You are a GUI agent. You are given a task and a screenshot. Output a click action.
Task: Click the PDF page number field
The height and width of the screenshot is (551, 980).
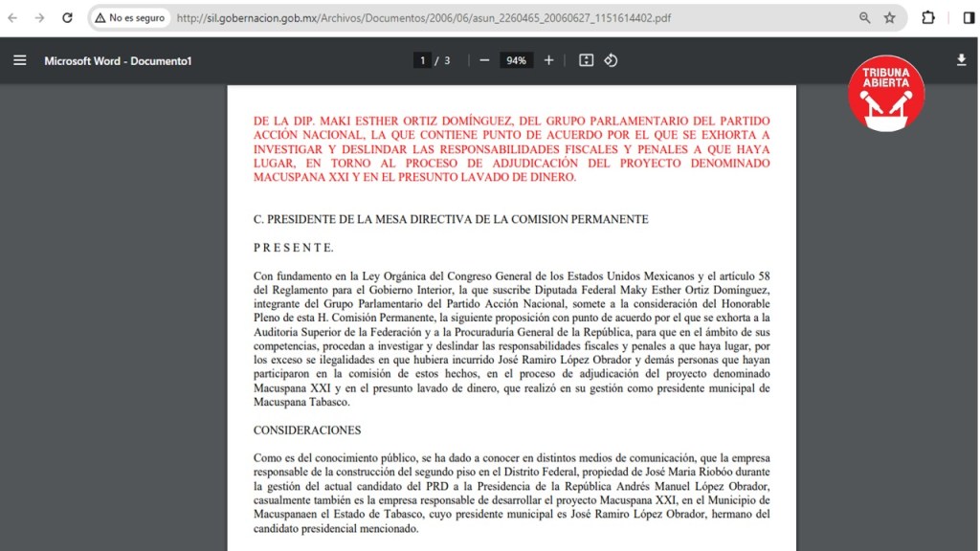click(x=422, y=60)
